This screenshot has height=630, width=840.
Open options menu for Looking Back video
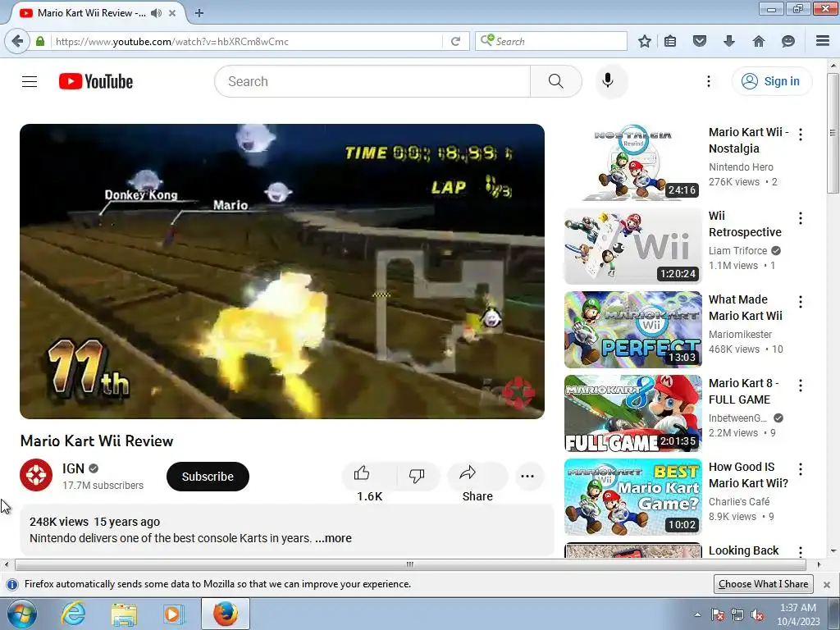(x=801, y=551)
